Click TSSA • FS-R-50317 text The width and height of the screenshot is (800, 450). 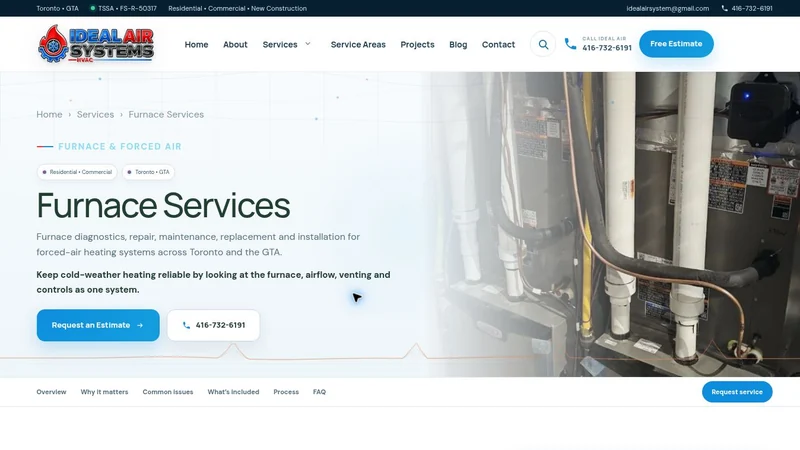[x=128, y=8]
